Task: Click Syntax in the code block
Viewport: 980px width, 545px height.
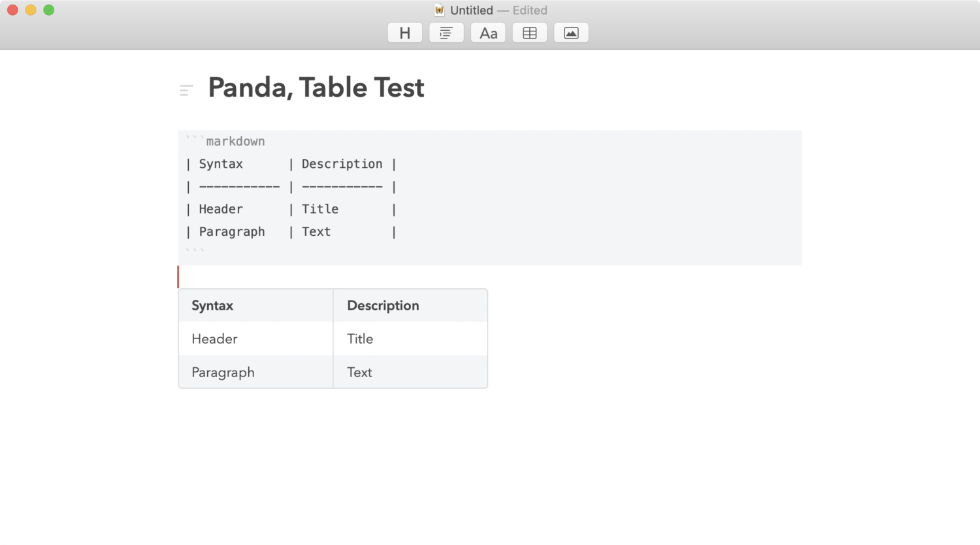Action: (x=221, y=164)
